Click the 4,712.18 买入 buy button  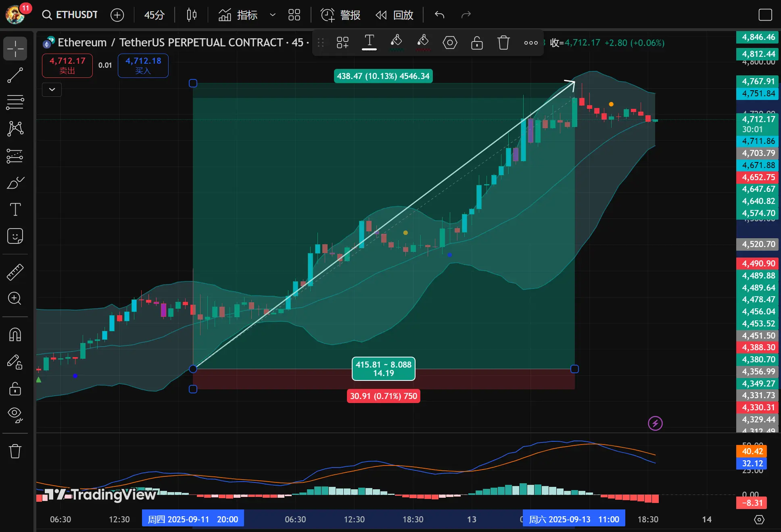(x=143, y=66)
